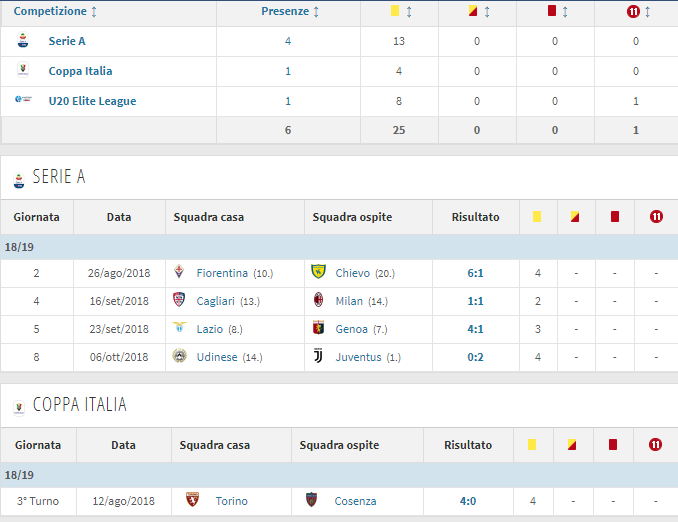
Task: Open the Serie A competition link
Action: point(67,41)
